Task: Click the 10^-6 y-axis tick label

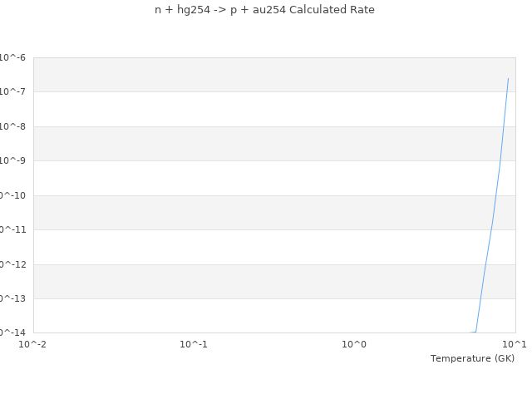Action: pyautogui.click(x=12, y=57)
